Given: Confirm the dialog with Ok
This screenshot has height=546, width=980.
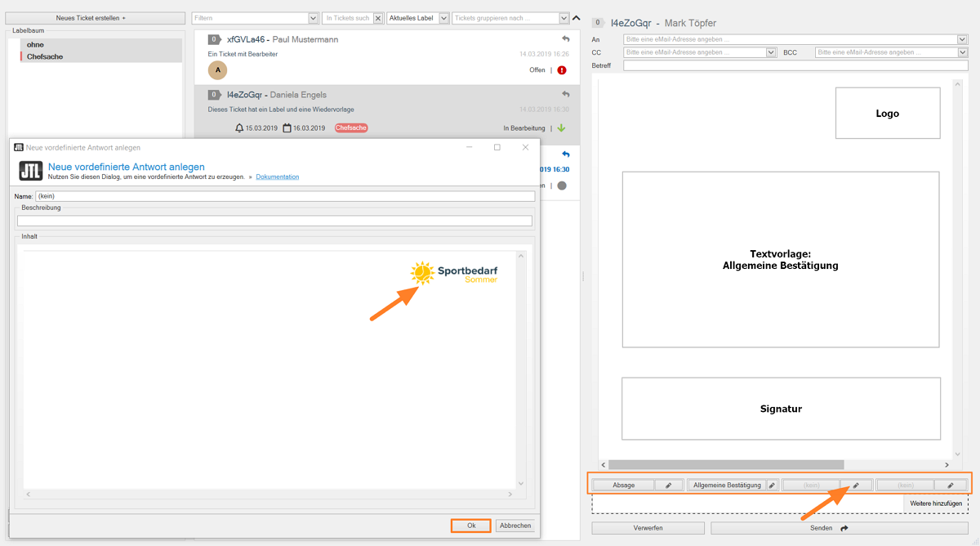Looking at the screenshot, I should (471, 526).
